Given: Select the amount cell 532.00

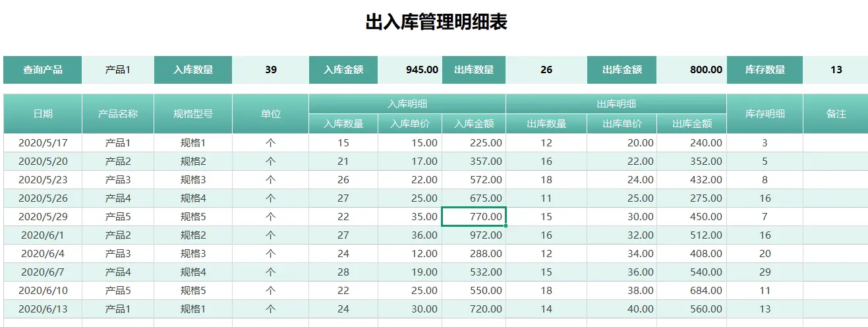Looking at the screenshot, I should tap(474, 272).
